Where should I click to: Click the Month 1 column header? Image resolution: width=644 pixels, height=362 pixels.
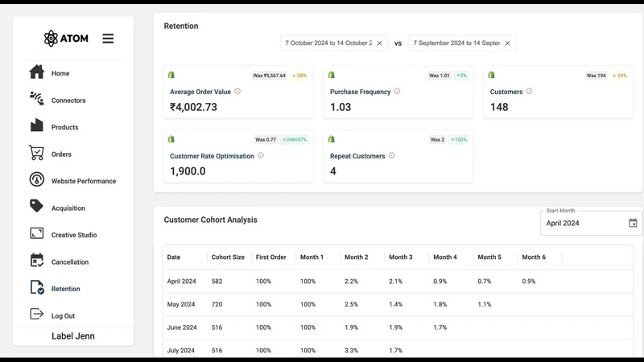[312, 257]
